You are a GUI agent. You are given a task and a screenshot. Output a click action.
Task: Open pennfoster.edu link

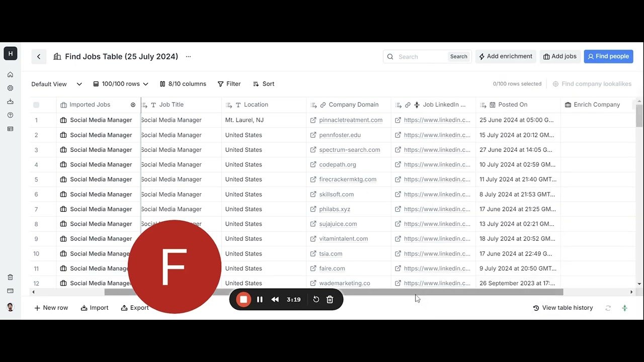tap(340, 135)
